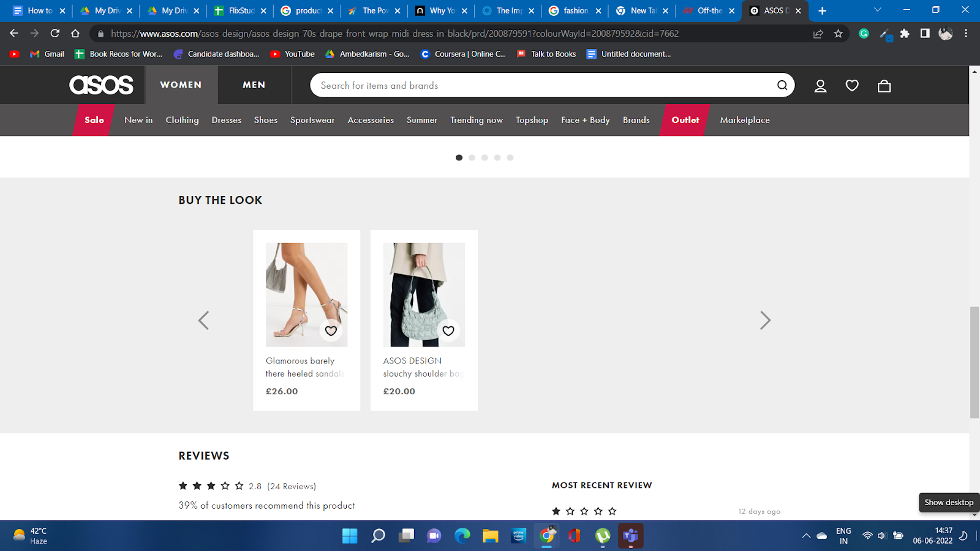Open the Dresses menu
This screenshot has width=980, height=551.
pos(227,120)
